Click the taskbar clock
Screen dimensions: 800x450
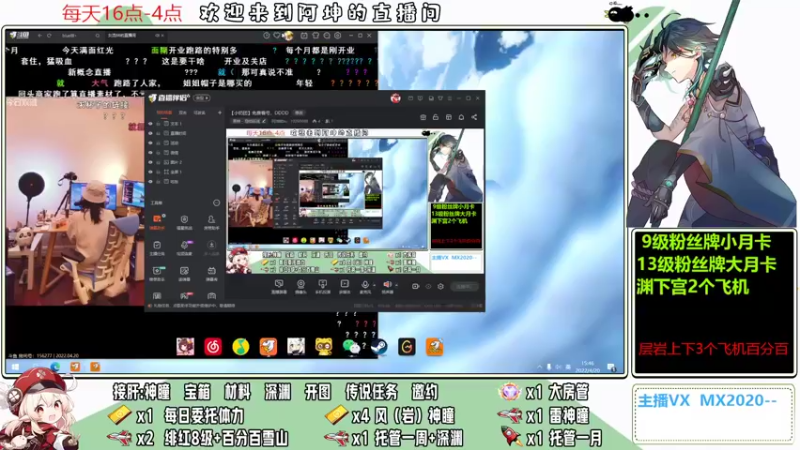[587, 367]
